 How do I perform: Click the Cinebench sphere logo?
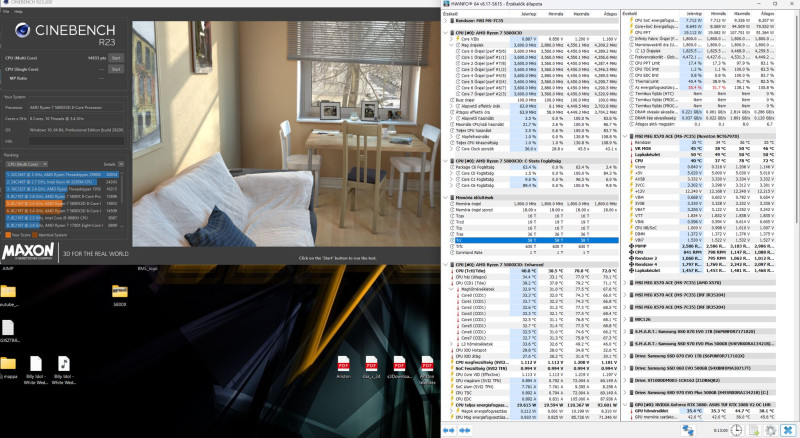22,30
